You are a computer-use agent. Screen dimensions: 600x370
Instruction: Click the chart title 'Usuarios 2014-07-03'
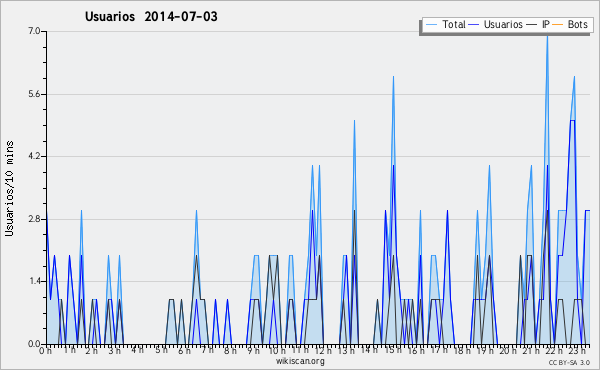click(151, 16)
